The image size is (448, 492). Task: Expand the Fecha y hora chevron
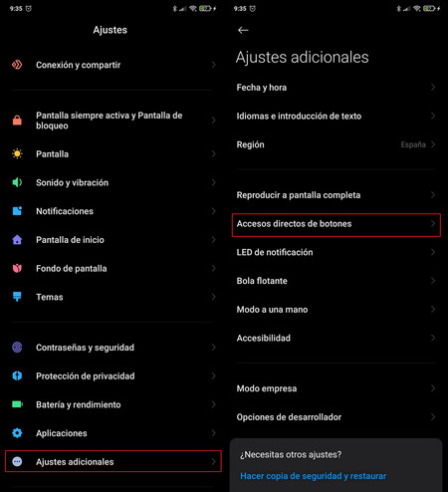click(433, 88)
